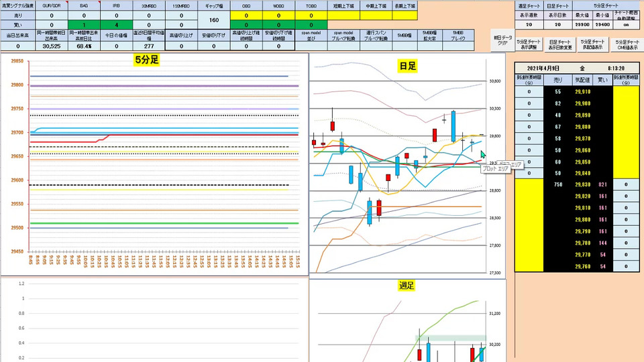Image resolution: width=644 pixels, height=362 pixels.
Task: Select the date cell 2021年4月9日
Action: pos(543,68)
